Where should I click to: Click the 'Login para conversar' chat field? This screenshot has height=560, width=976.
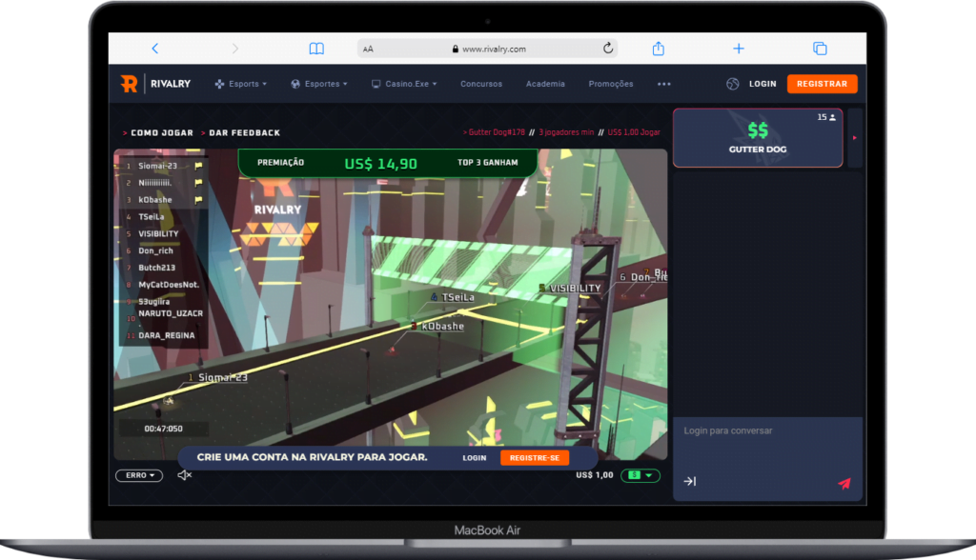tap(767, 430)
